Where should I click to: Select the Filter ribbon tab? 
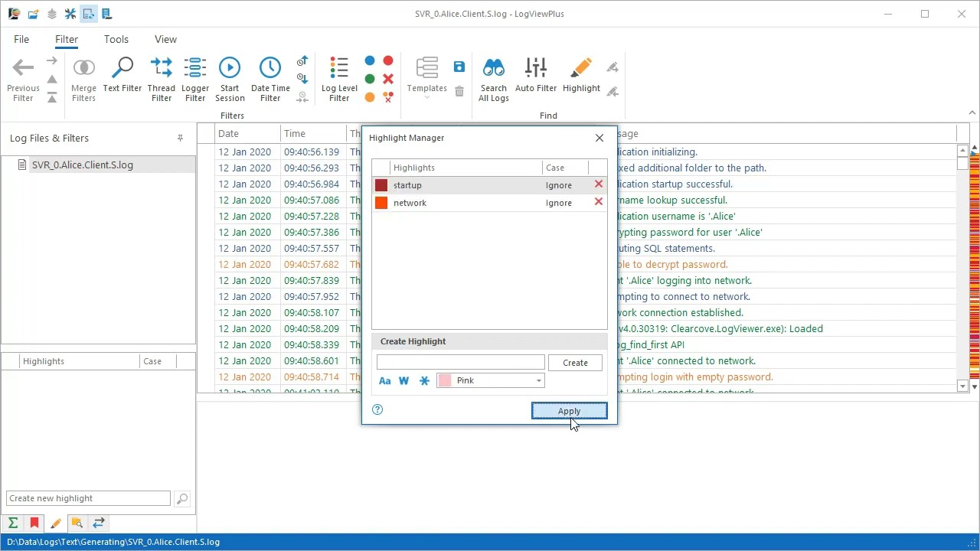(67, 39)
